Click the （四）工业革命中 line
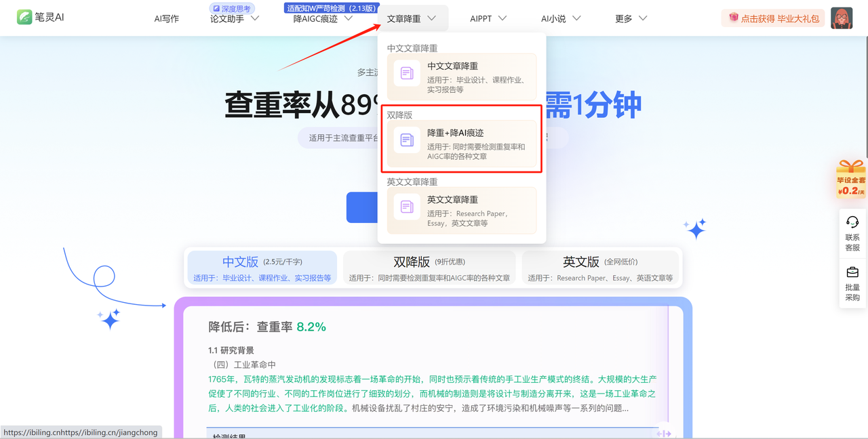 (x=242, y=364)
